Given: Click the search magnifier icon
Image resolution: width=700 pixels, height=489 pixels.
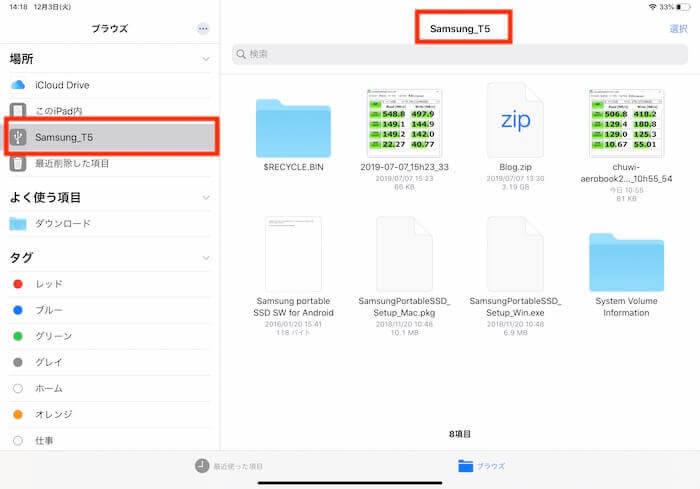Looking at the screenshot, I should coord(241,54).
